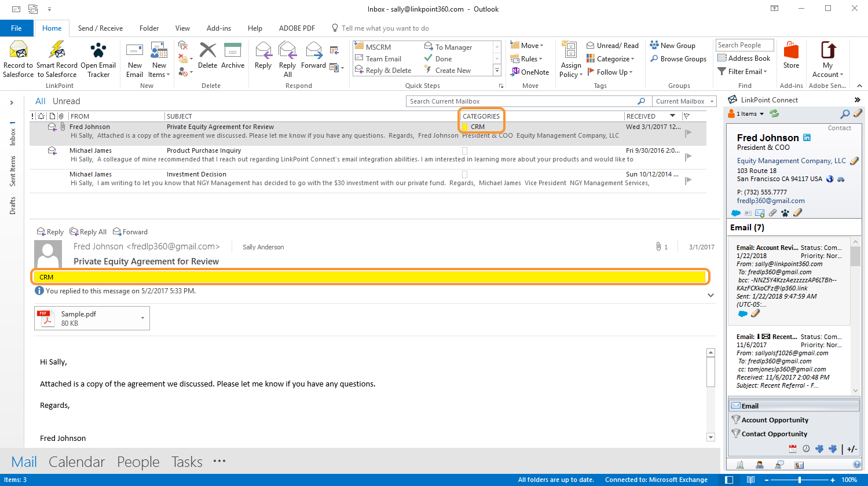
Task: Switch to Send / Receive tab
Action: pyautogui.click(x=100, y=28)
